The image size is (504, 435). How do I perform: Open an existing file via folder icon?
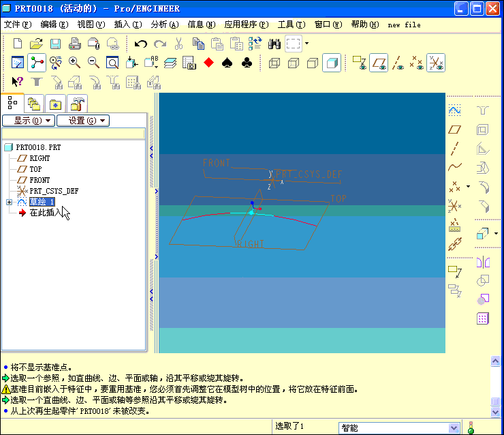click(36, 44)
